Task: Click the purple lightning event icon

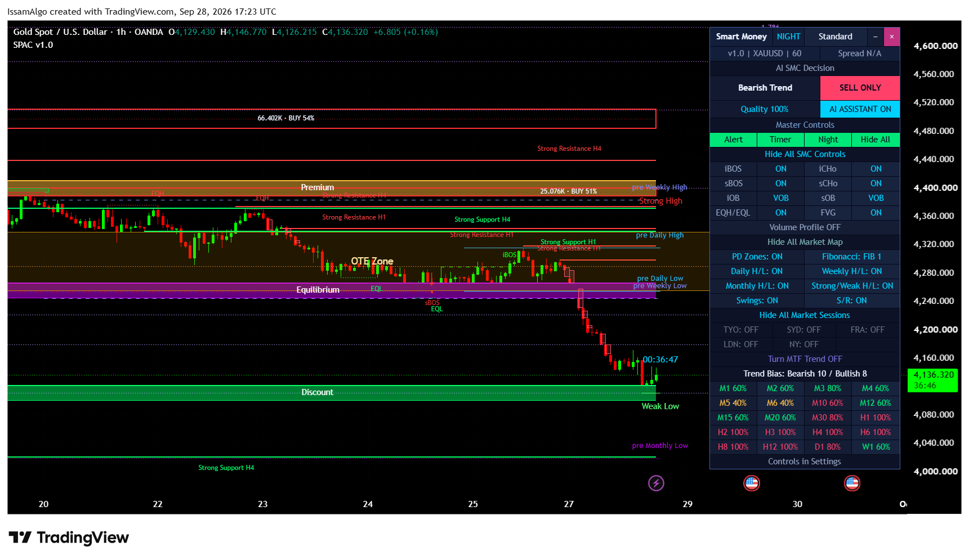Action: tap(656, 483)
